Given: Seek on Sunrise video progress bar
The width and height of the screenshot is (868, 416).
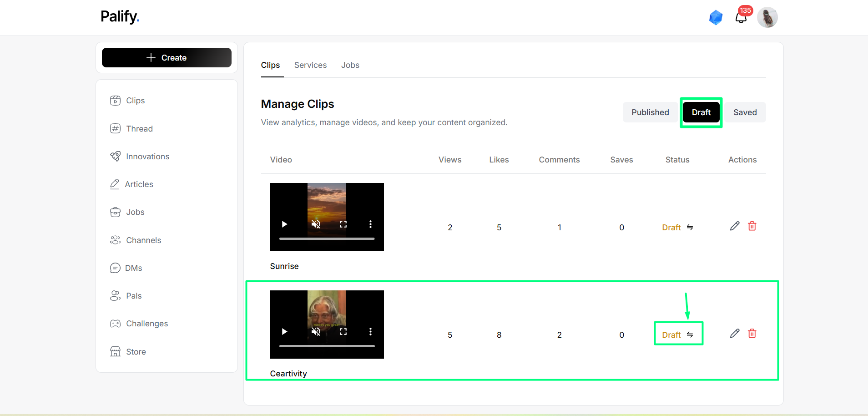Looking at the screenshot, I should [x=327, y=238].
